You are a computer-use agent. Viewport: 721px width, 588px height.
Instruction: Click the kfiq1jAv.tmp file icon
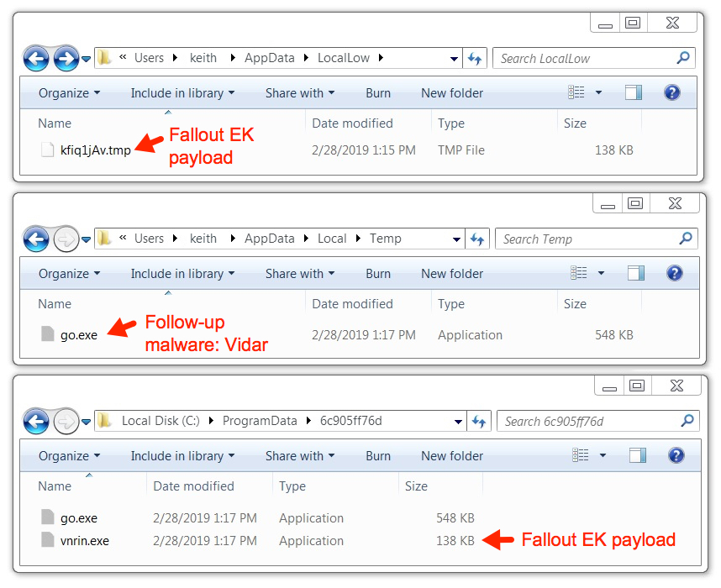point(47,150)
